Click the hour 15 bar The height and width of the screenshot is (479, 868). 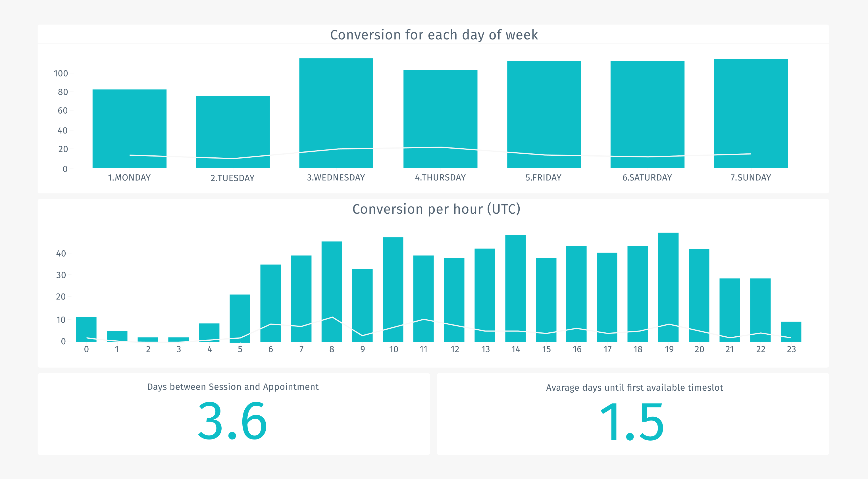(x=546, y=300)
